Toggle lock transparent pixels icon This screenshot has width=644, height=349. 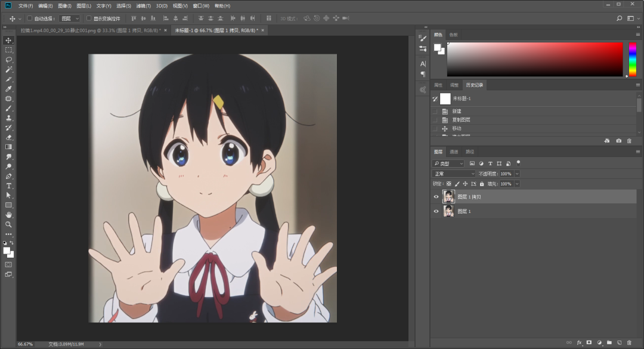pyautogui.click(x=449, y=184)
